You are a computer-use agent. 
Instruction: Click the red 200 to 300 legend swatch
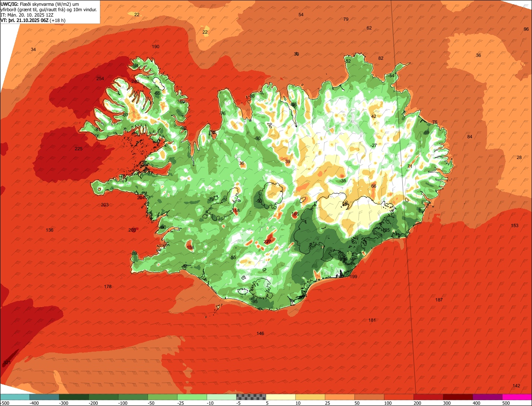pos(428,397)
